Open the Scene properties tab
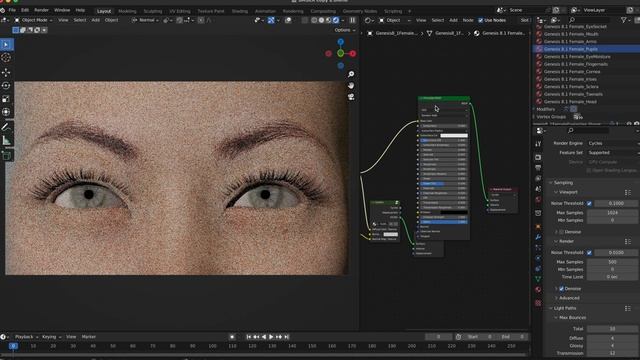 (538, 189)
